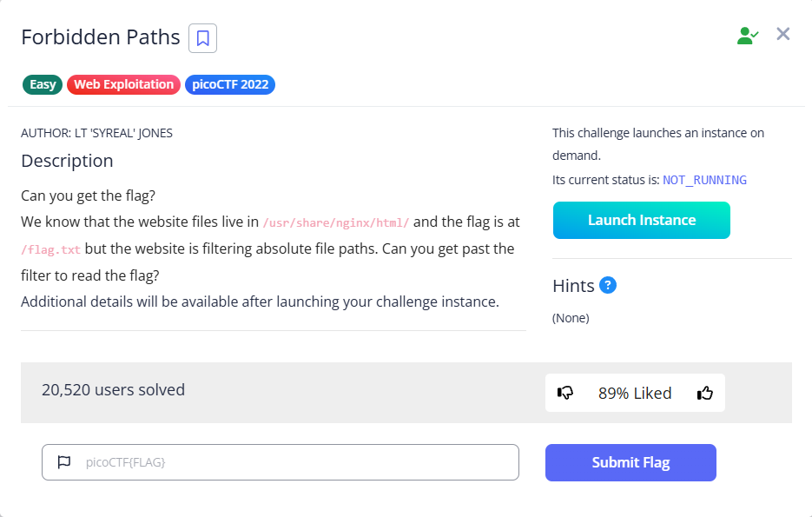812x517 pixels.
Task: Click the Hints section heading
Action: tap(573, 286)
